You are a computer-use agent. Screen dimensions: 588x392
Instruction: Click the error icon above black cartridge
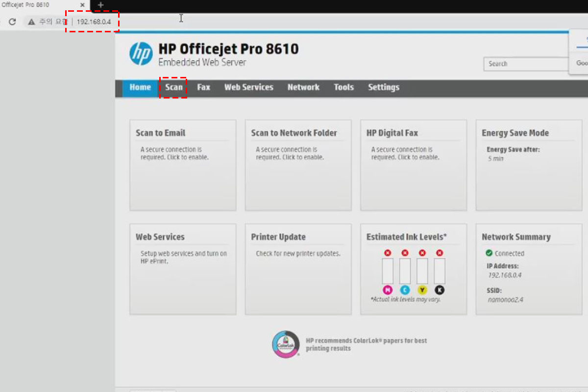[440, 253]
